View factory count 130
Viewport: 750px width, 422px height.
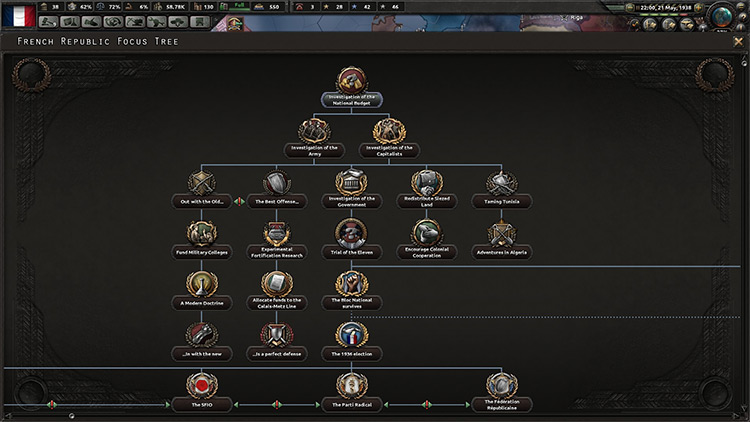[204, 7]
